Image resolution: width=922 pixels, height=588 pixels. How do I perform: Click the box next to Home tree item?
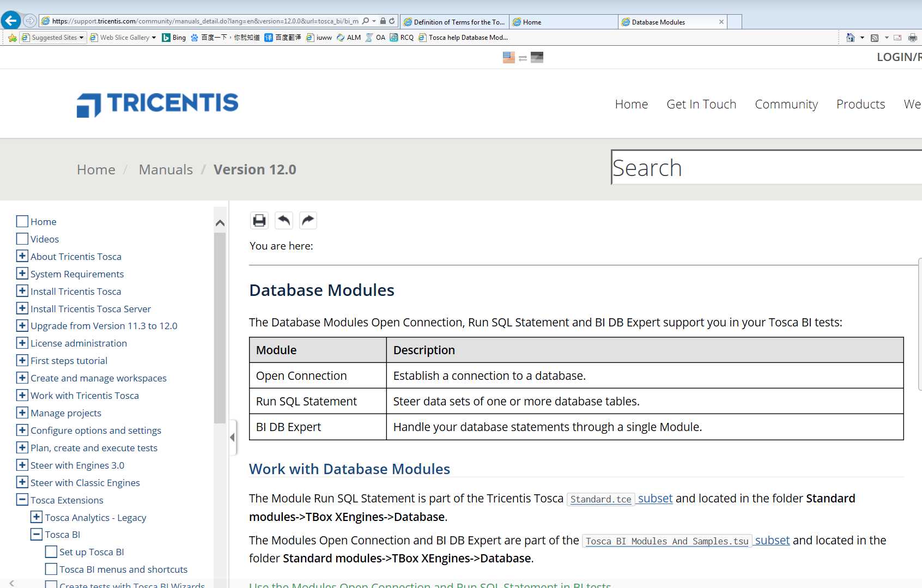click(22, 221)
